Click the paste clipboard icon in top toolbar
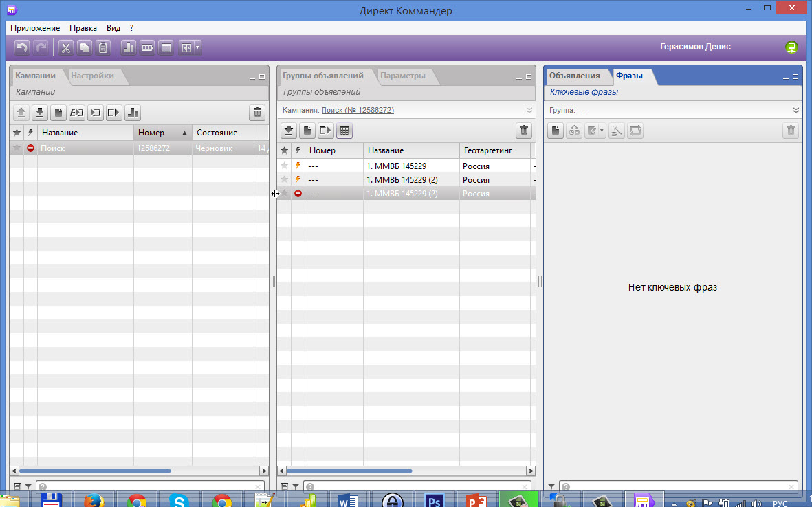This screenshot has width=812, height=507. pos(102,48)
